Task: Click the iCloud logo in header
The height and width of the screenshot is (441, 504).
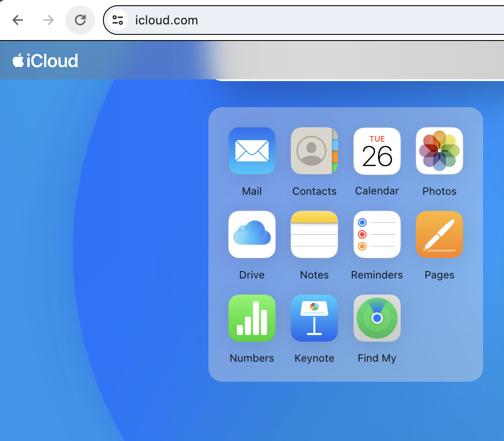Action: (x=45, y=61)
